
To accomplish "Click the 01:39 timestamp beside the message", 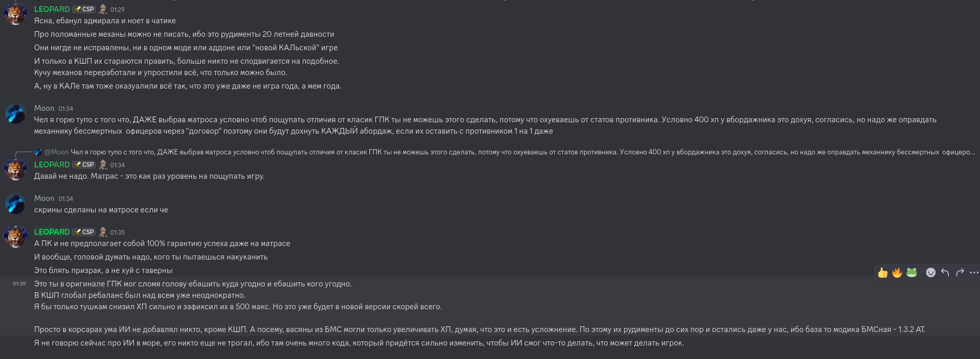I will click(19, 284).
